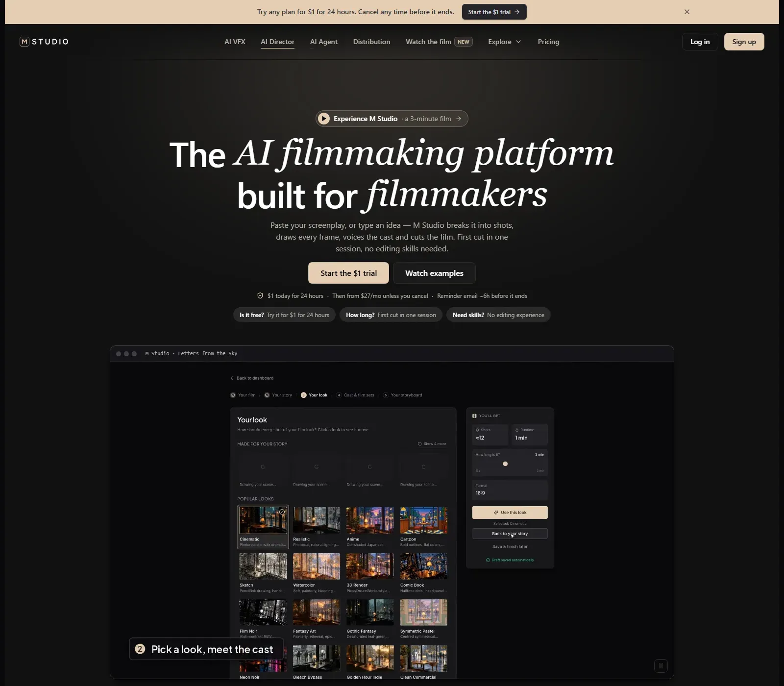Open the Distribution nav link
Viewport: 784px width, 686px height.
[371, 42]
